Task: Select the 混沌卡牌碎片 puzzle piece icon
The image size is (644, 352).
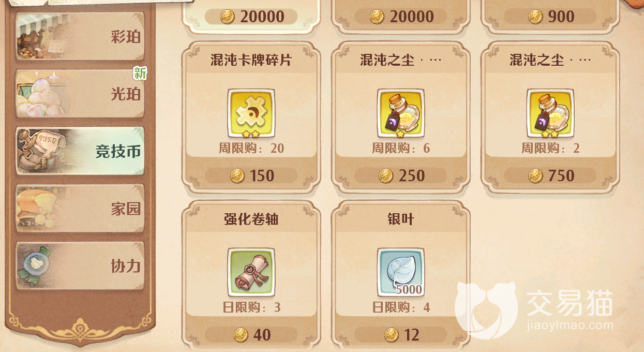Action: pos(251,113)
